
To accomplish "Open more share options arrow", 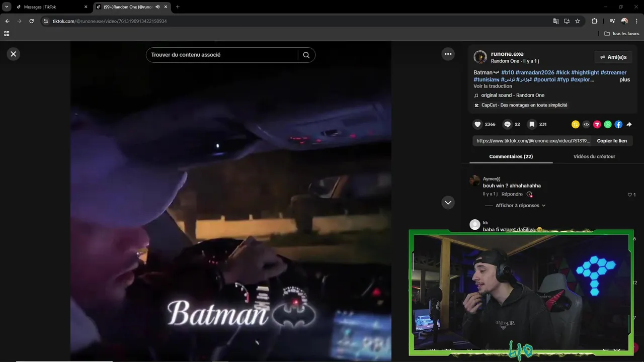I will coord(629,124).
